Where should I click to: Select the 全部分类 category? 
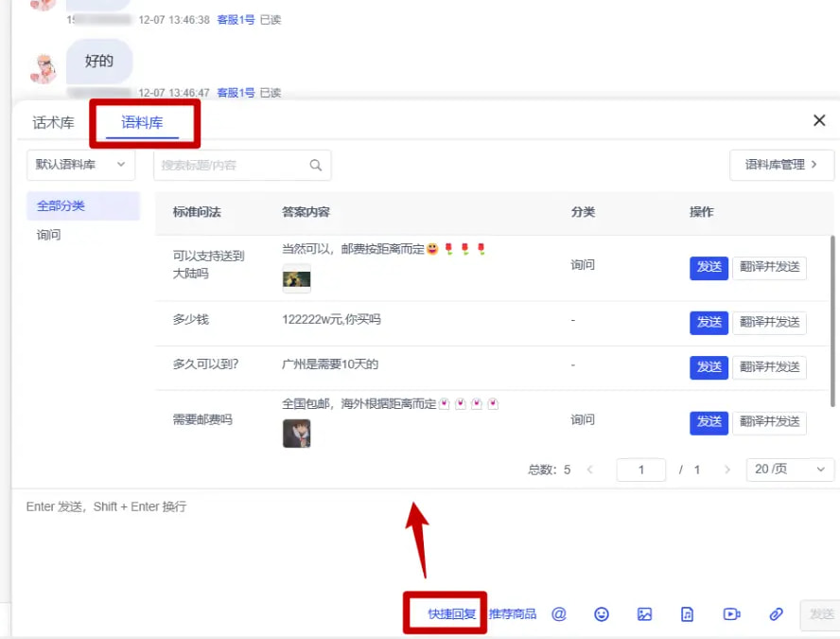point(83,205)
